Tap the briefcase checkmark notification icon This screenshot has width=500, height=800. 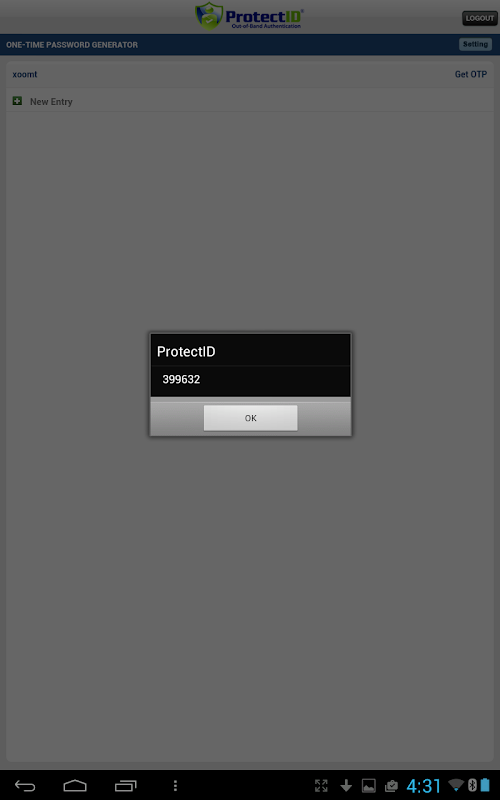pos(391,785)
